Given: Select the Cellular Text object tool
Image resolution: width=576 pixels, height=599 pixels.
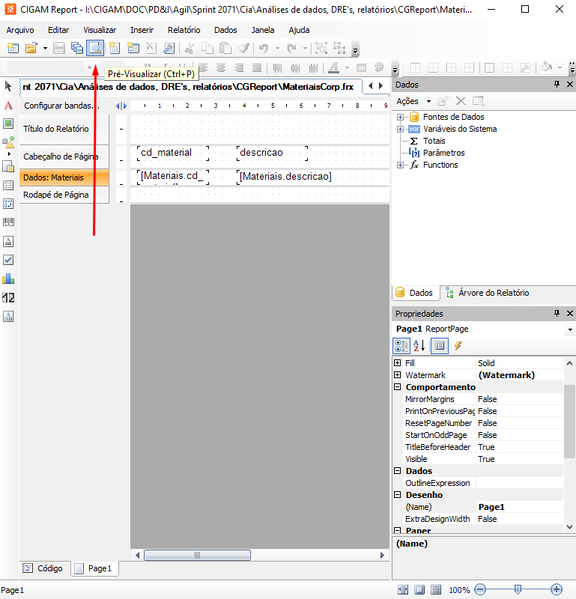Looking at the screenshot, I should pos(8,316).
